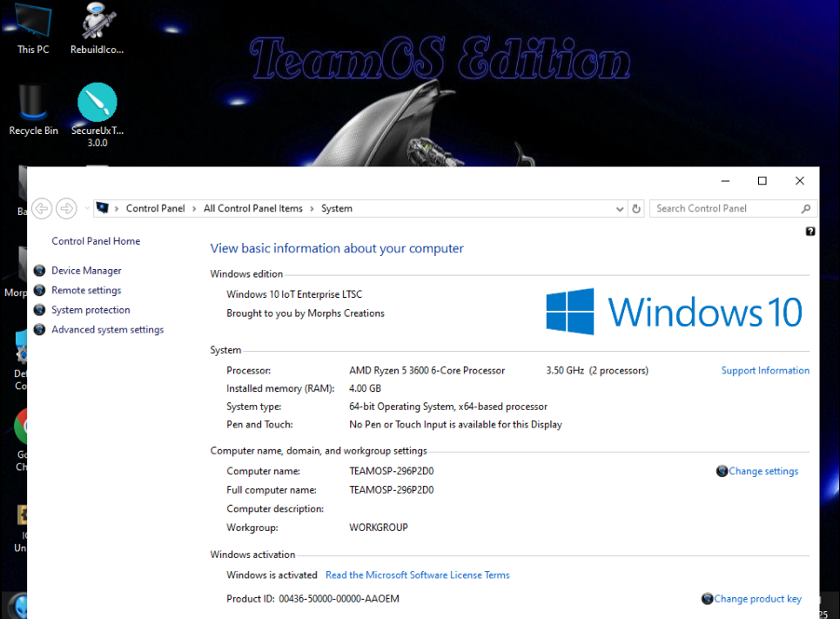
Task: Click the refresh button beside address bar
Action: click(636, 209)
